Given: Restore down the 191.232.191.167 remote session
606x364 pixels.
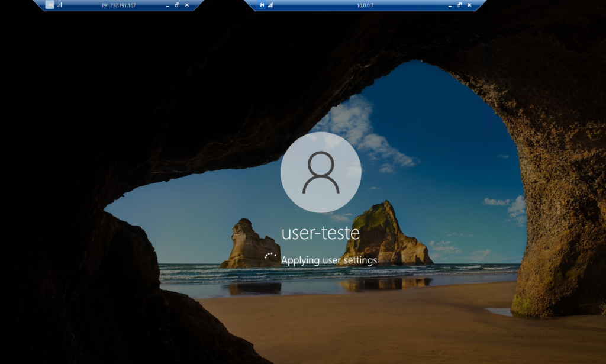Looking at the screenshot, I should click(177, 5).
